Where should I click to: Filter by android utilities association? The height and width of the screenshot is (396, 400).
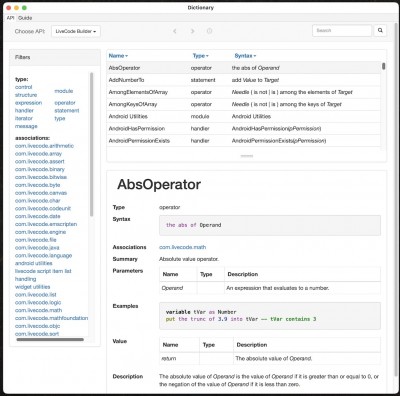[x=34, y=263]
